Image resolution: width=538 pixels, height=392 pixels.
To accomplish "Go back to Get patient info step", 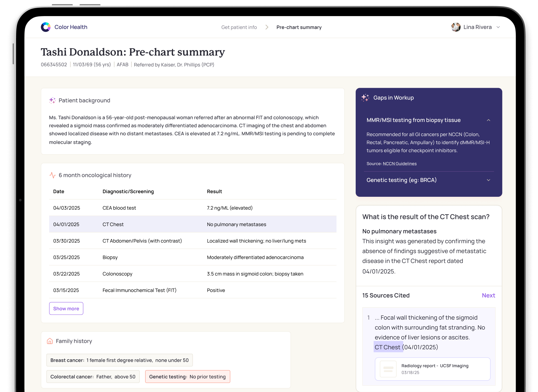I will pos(239,27).
